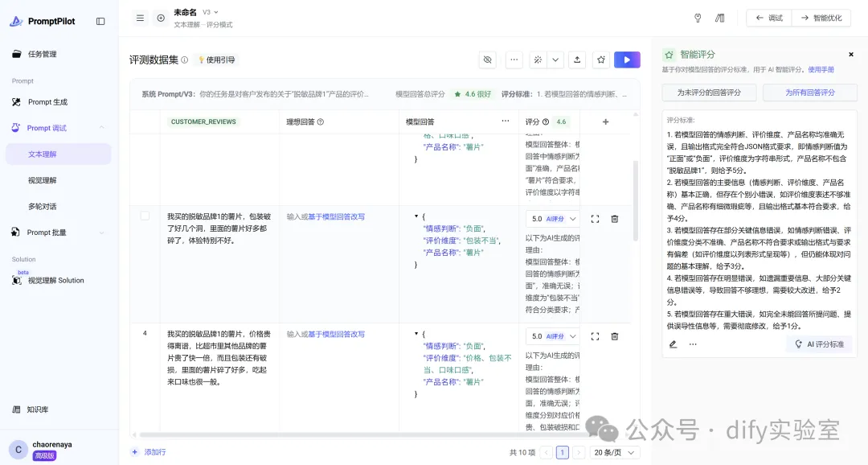868x465 pixels.
Task: Click the star smart scoring icon
Action: [600, 60]
